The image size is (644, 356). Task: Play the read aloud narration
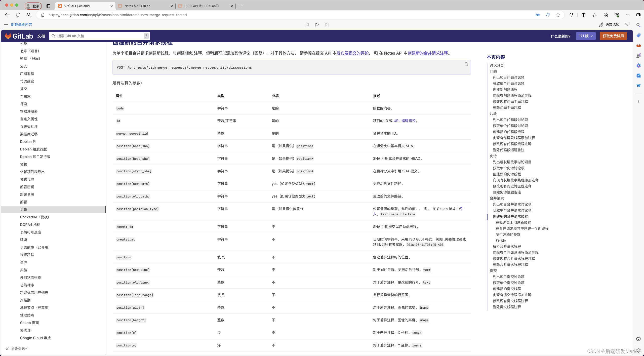point(317,25)
